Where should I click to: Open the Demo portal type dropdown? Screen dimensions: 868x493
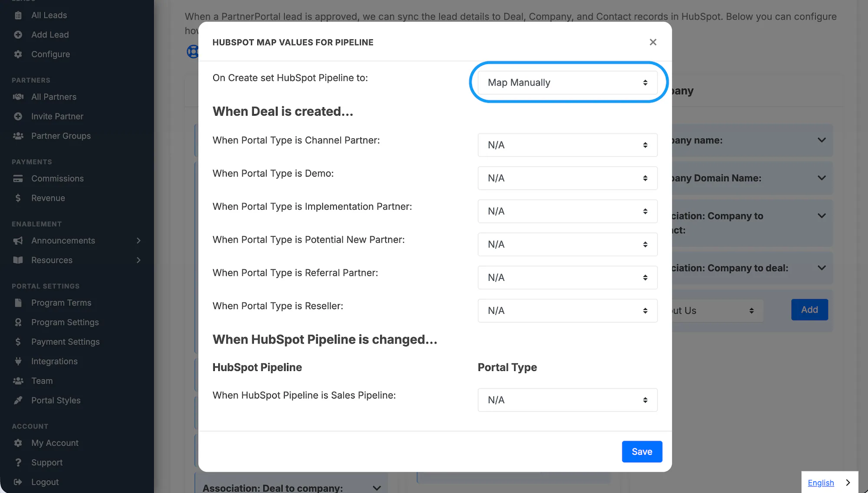click(567, 178)
